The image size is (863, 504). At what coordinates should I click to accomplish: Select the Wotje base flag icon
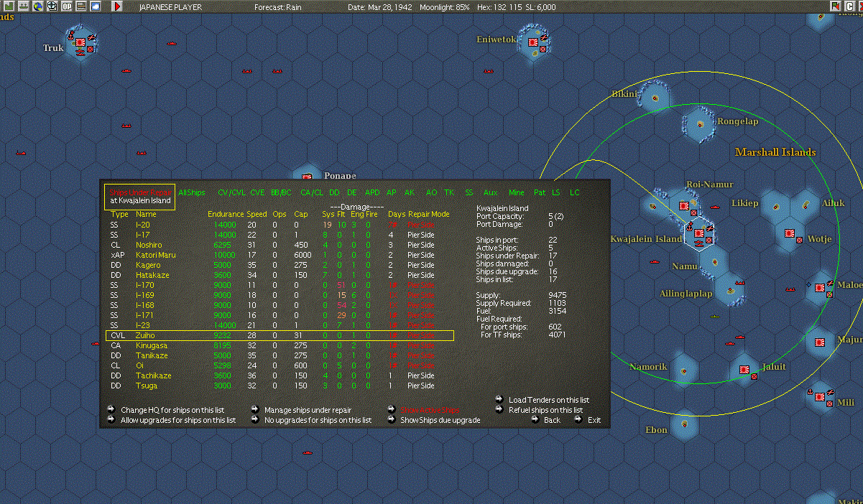point(790,234)
